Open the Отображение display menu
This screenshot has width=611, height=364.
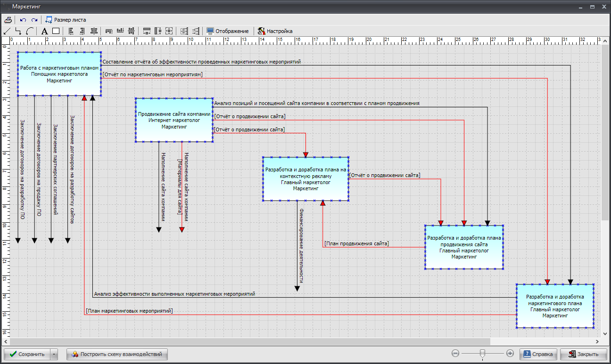228,31
